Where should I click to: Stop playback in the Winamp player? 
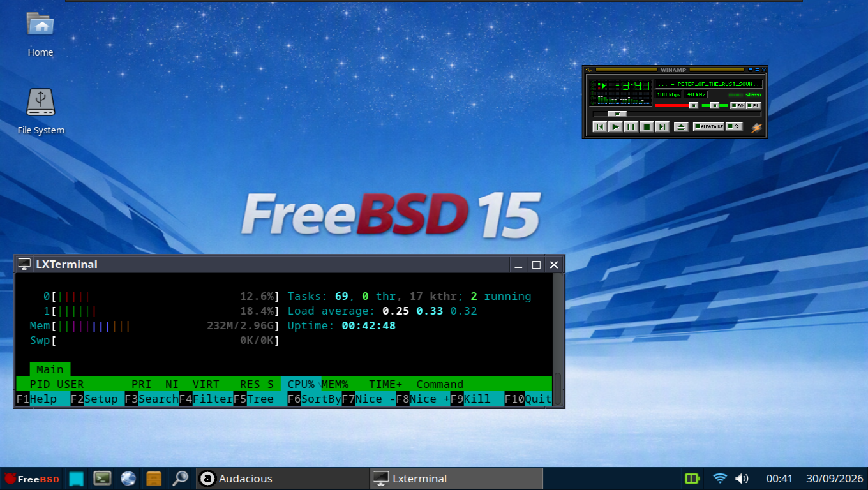coord(647,127)
